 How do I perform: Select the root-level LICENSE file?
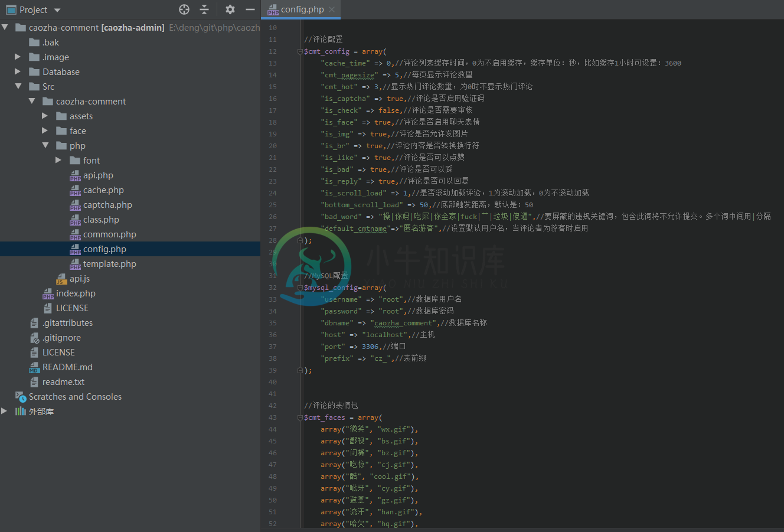pos(58,353)
